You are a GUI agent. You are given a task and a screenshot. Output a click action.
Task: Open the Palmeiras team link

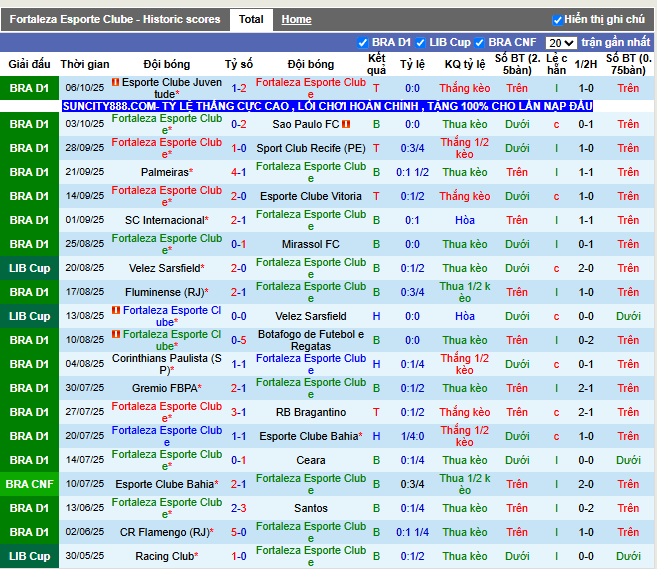(165, 172)
